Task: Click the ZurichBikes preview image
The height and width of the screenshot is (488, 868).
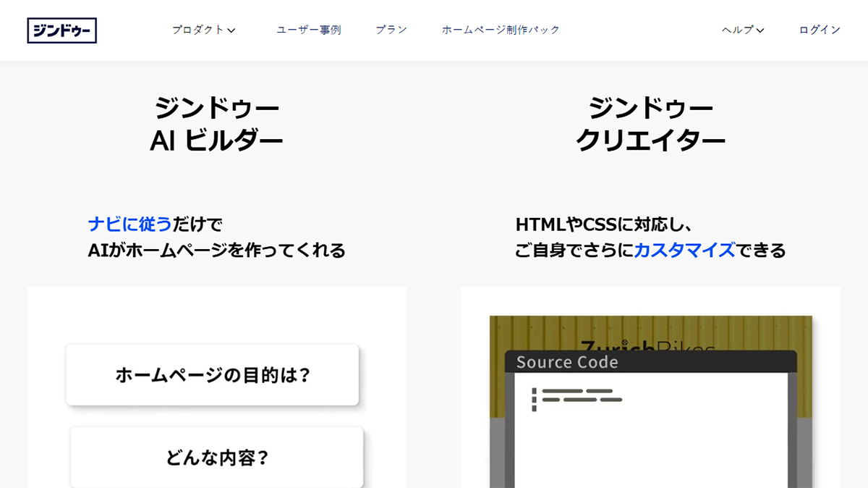Action: [651, 333]
